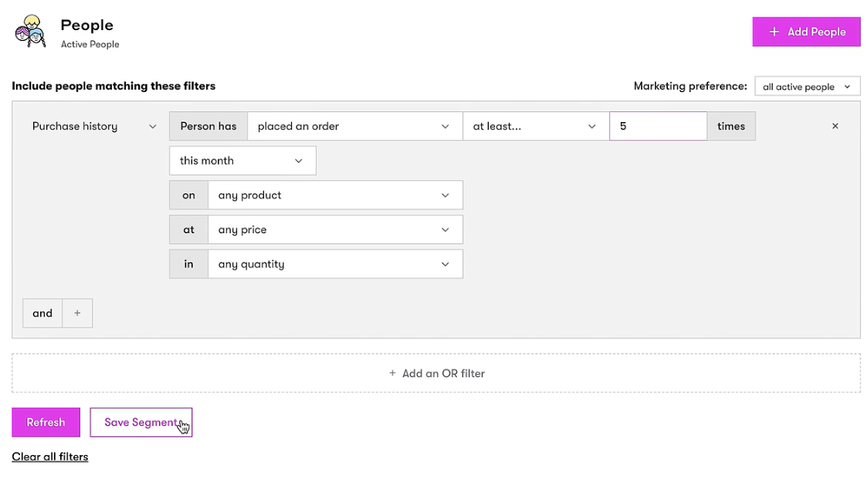Open the 'this month' time range dropdown
868x489 pixels.
coord(242,161)
